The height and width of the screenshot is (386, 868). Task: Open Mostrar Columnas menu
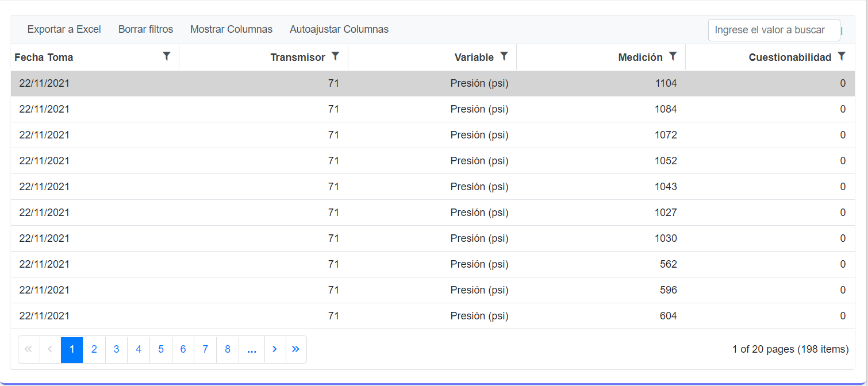coord(231,29)
